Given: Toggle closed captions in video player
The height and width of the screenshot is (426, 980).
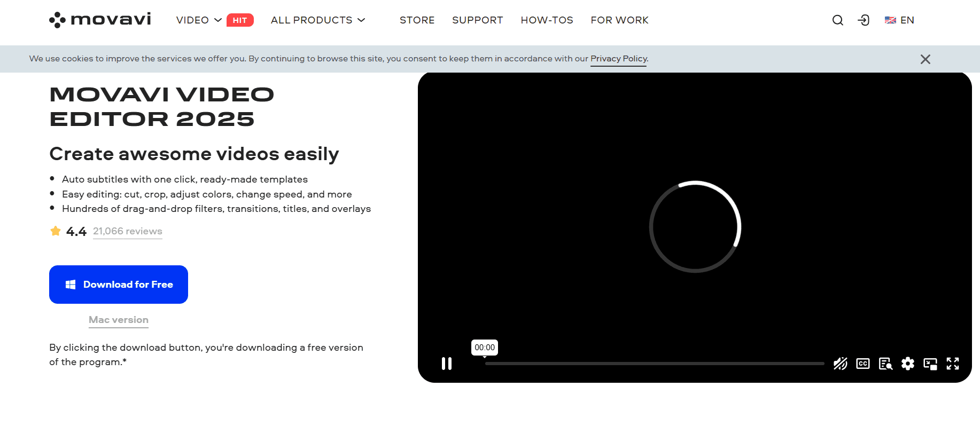Looking at the screenshot, I should [x=863, y=364].
